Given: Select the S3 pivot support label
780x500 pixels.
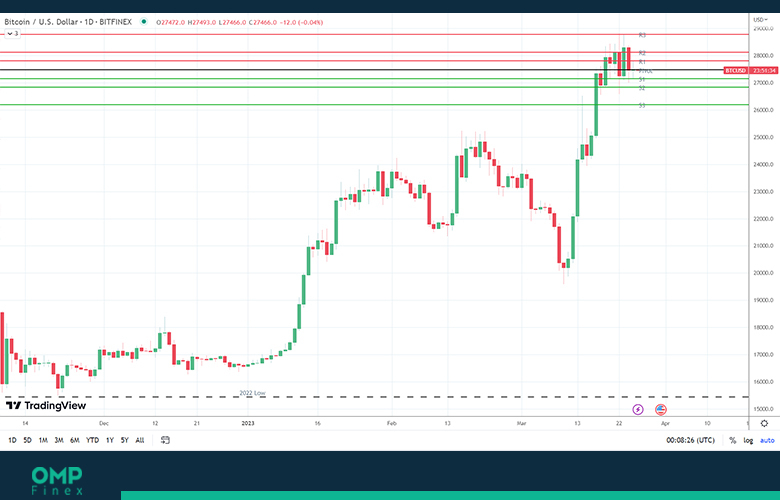Looking at the screenshot, I should click(x=642, y=105).
